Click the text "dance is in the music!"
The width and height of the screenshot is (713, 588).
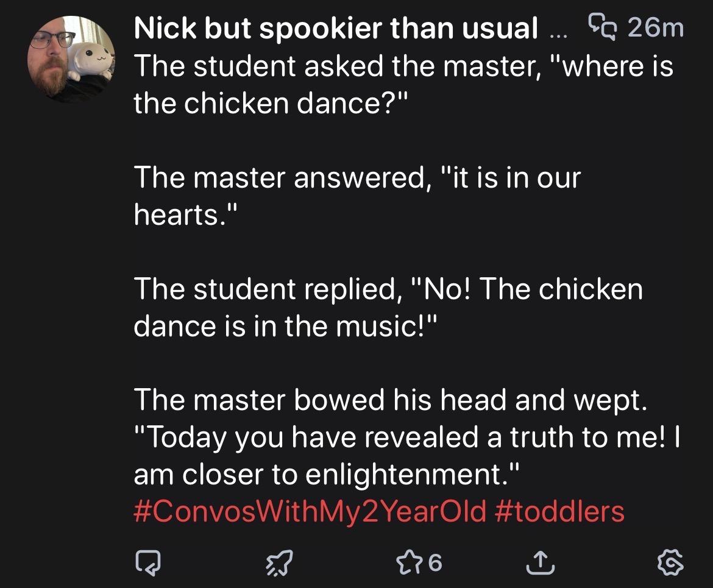285,326
